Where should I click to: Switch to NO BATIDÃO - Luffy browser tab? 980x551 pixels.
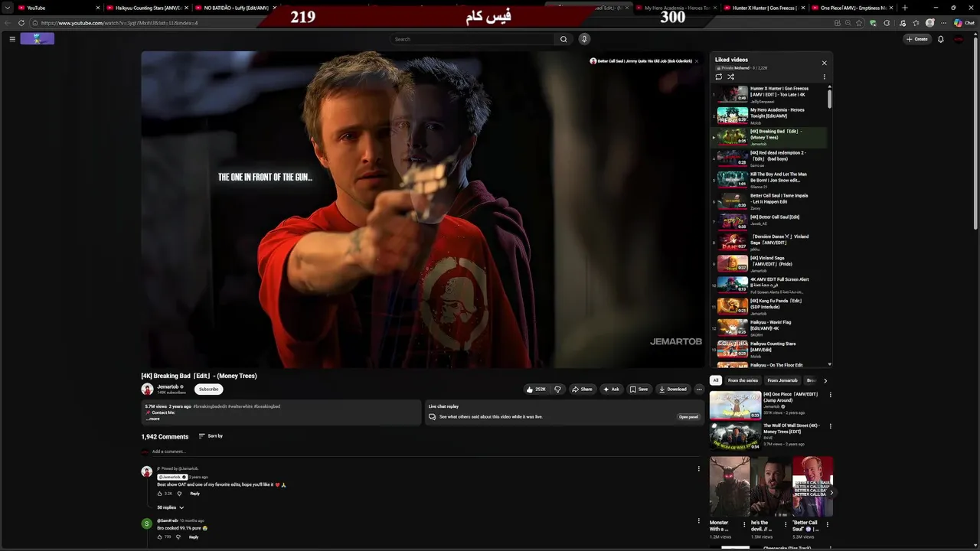tap(236, 8)
